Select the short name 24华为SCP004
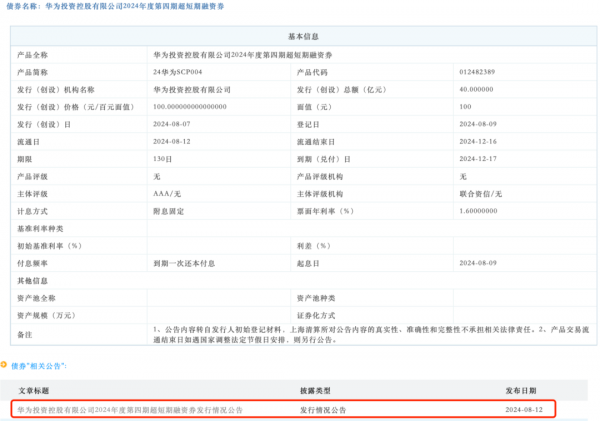 (x=178, y=72)
